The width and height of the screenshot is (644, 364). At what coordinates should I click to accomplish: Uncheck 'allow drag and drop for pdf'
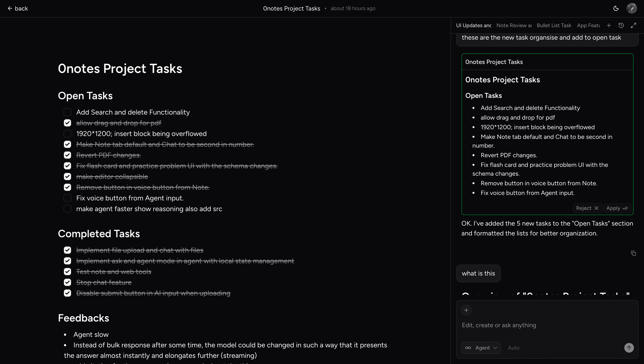[x=67, y=123]
